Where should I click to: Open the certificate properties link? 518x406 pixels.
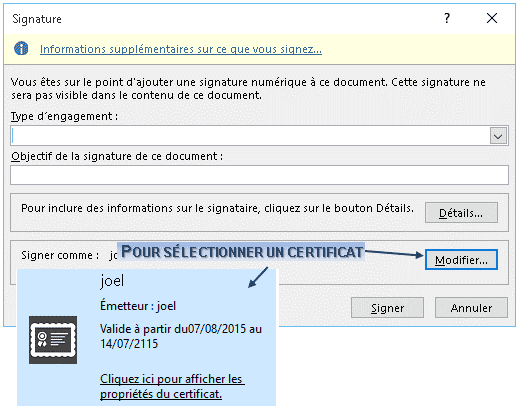point(172,386)
